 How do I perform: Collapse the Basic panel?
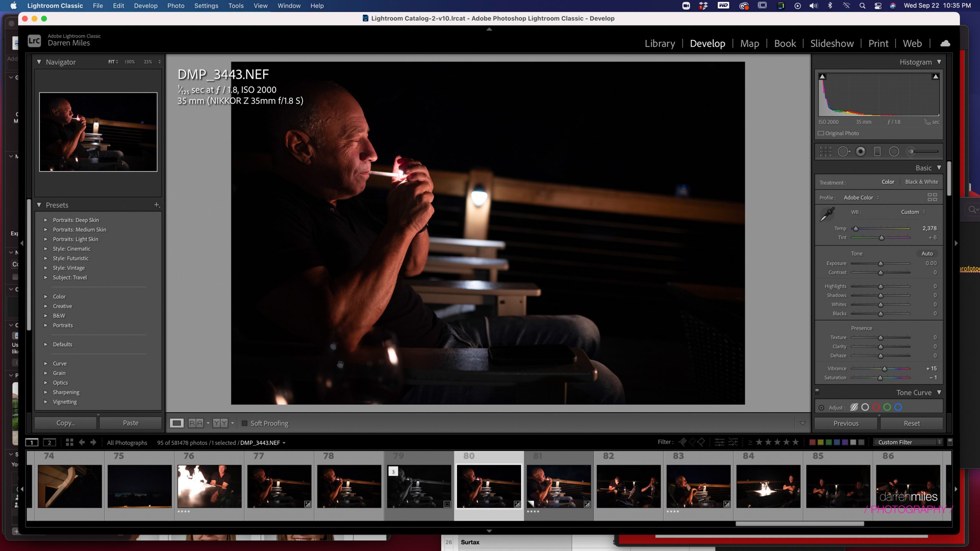coord(939,168)
